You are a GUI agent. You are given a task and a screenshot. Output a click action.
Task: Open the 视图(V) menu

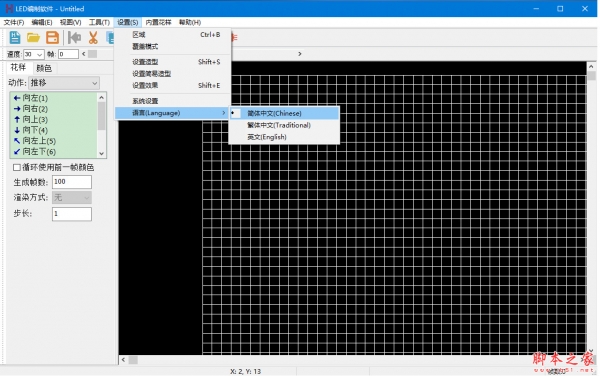coord(70,22)
